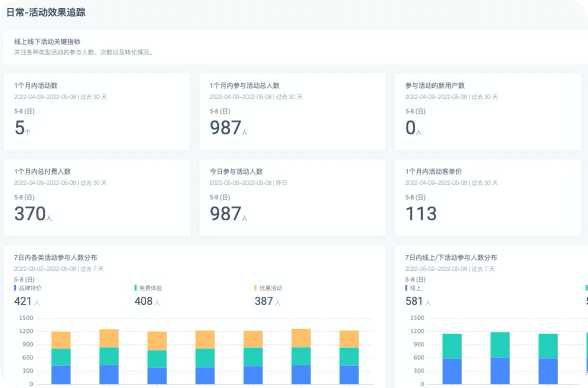
Task: Click the date range under 7日内各类活动参与人数分布
Action: pyautogui.click(x=59, y=269)
